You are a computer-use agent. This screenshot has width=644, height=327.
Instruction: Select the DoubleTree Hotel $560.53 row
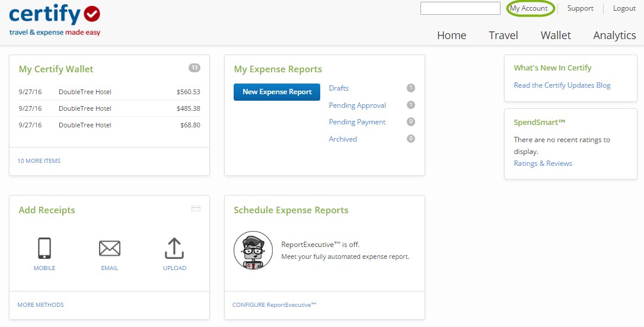(109, 92)
